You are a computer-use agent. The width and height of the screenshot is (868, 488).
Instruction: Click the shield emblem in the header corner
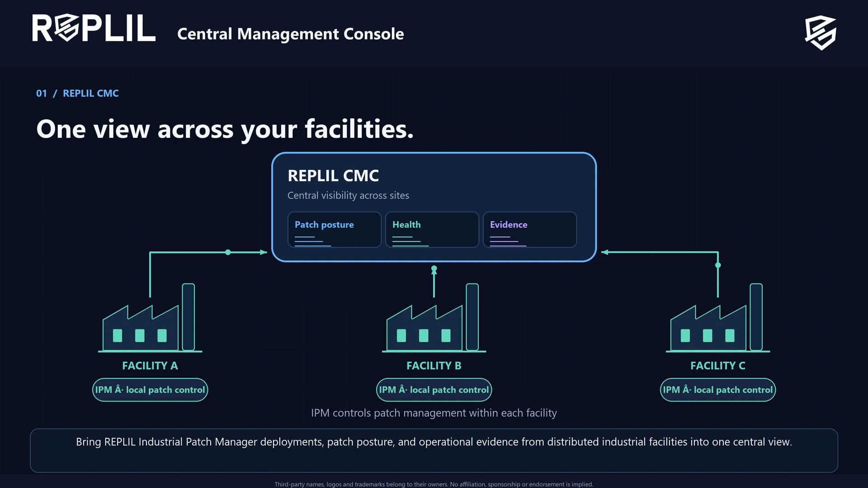(x=821, y=33)
